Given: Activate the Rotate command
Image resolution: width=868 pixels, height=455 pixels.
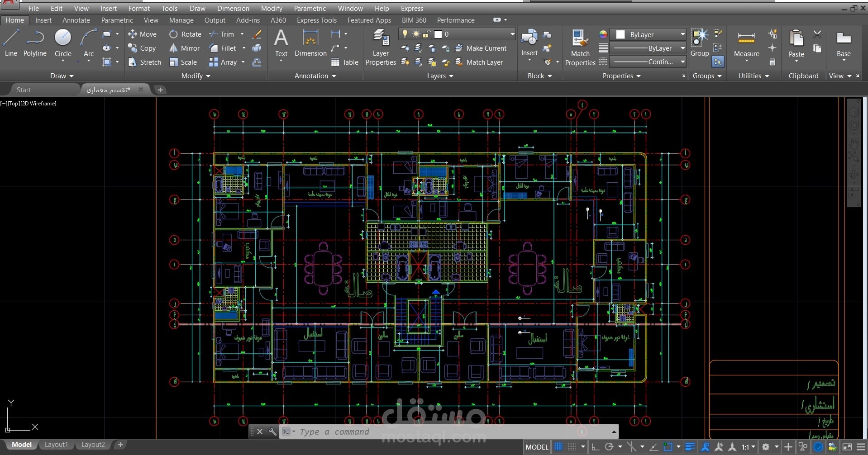Looking at the screenshot, I should coord(185,34).
